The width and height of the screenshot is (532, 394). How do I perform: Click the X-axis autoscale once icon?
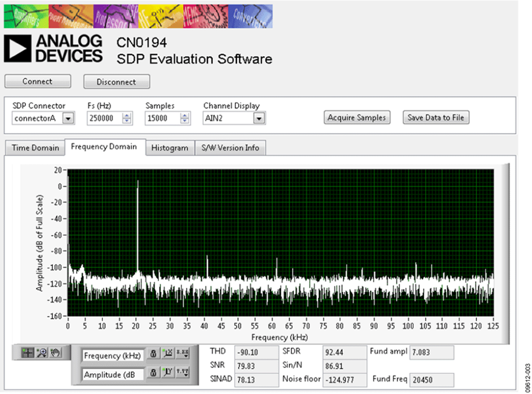167,353
